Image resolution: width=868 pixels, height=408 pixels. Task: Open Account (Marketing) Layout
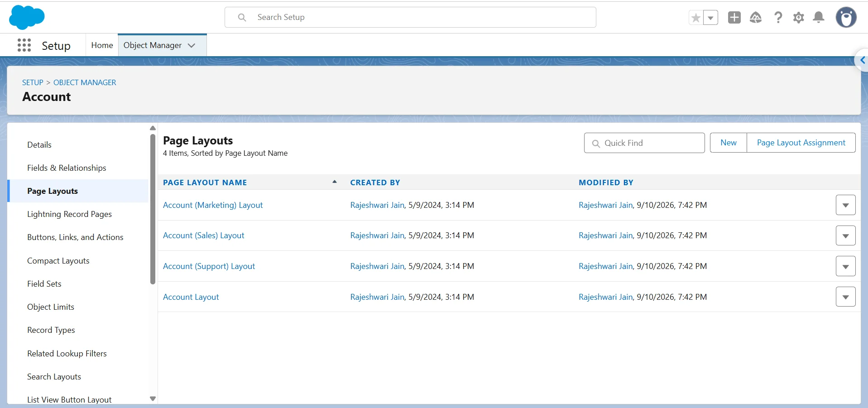pyautogui.click(x=213, y=205)
